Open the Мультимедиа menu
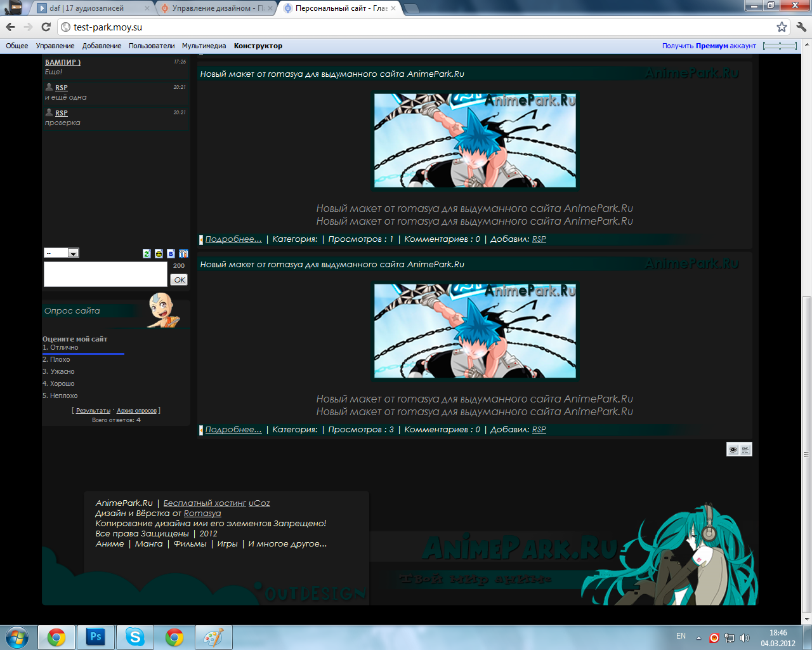Viewport: 812px width, 650px height. tap(204, 46)
